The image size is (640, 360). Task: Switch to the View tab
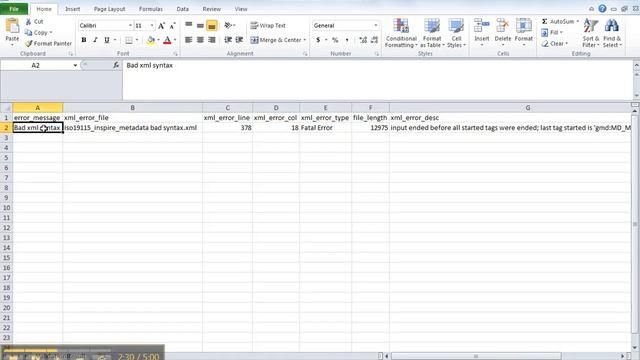point(241,9)
